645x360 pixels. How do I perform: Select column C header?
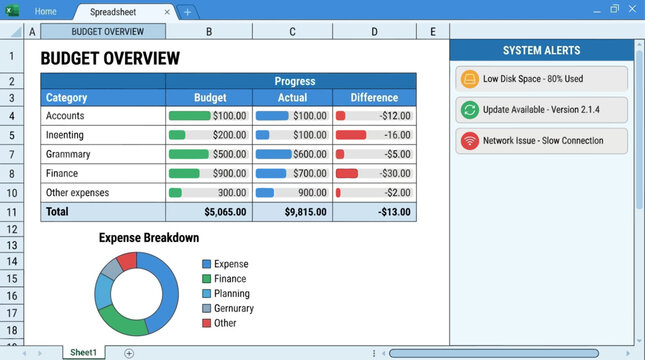pos(292,32)
